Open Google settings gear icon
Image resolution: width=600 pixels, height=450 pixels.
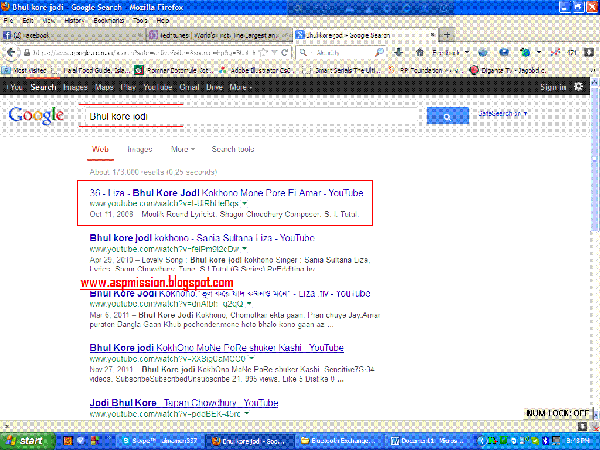coord(578,87)
